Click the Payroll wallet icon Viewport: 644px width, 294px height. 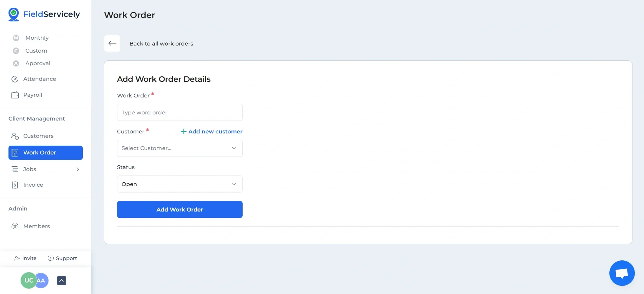coord(15,95)
